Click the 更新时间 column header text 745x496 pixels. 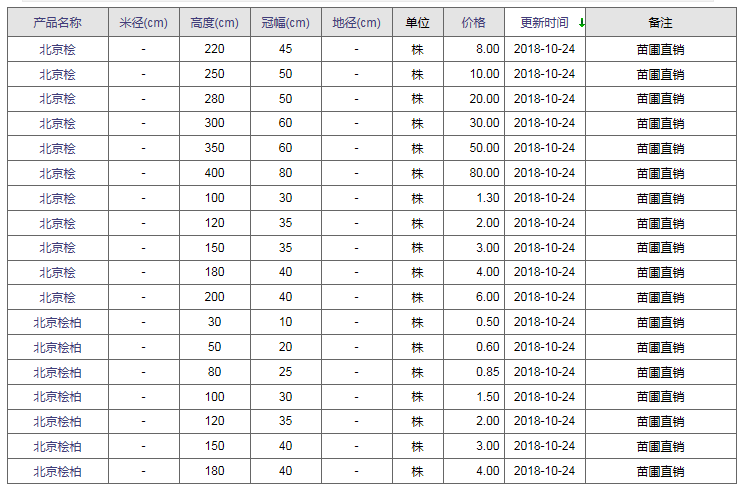coord(544,22)
